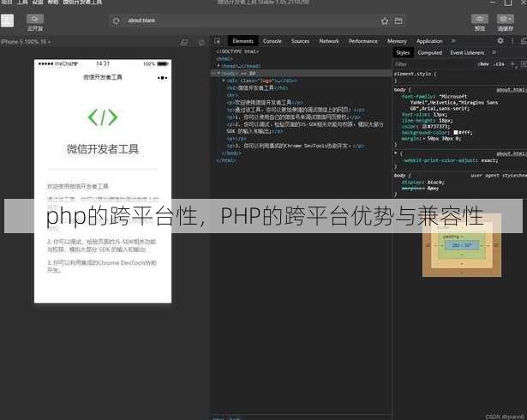Select the Computed sidebar tab
Viewport: 527px width, 420px height.
(429, 52)
